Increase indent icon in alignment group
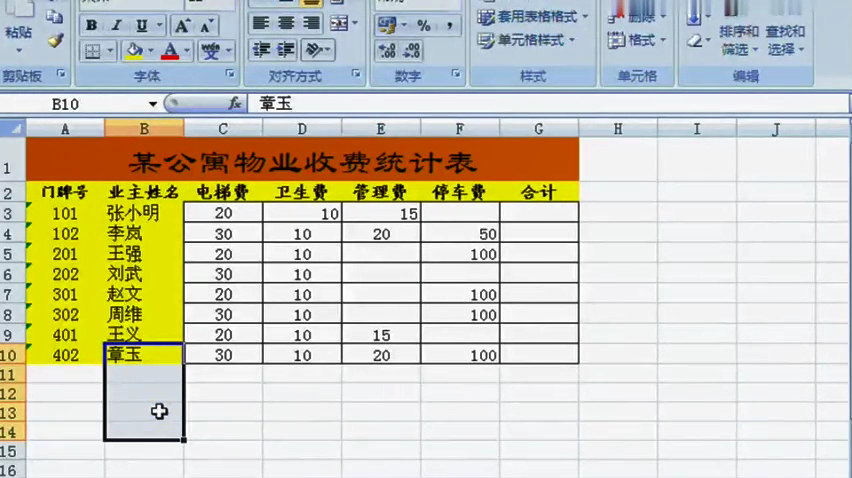This screenshot has width=852, height=478. 286,50
